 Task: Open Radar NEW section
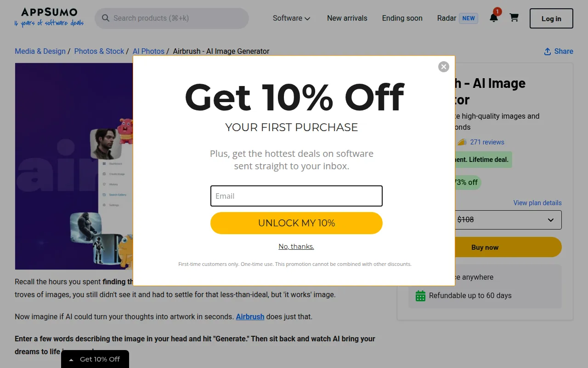(458, 18)
